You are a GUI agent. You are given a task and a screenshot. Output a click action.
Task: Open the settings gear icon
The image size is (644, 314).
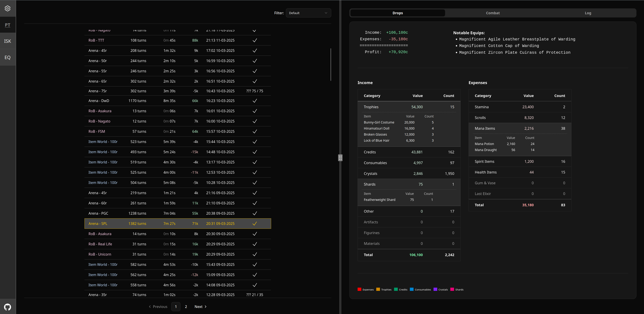[x=8, y=9]
